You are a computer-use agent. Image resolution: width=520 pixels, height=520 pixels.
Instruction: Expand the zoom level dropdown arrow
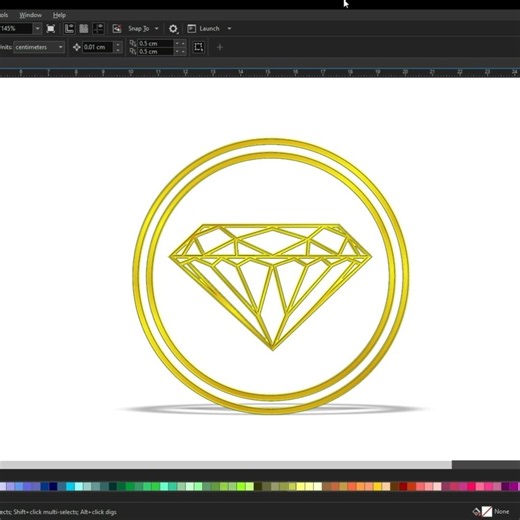(37, 29)
